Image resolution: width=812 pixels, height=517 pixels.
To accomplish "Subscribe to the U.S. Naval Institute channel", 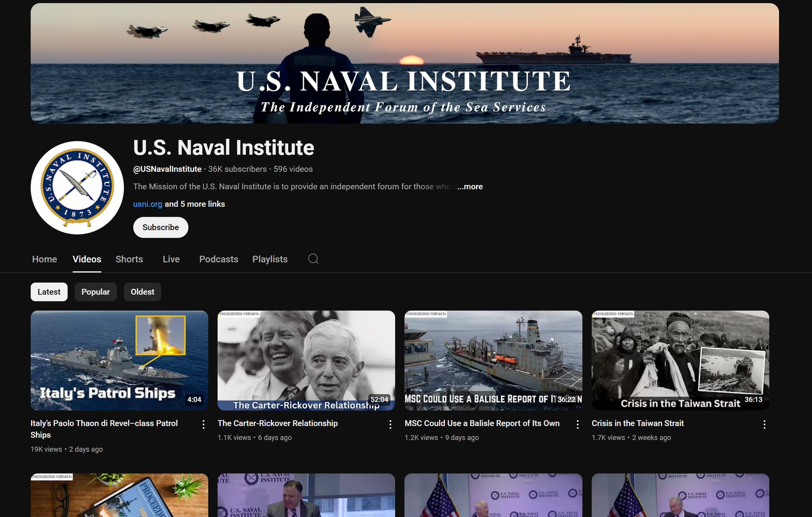I will 161,227.
